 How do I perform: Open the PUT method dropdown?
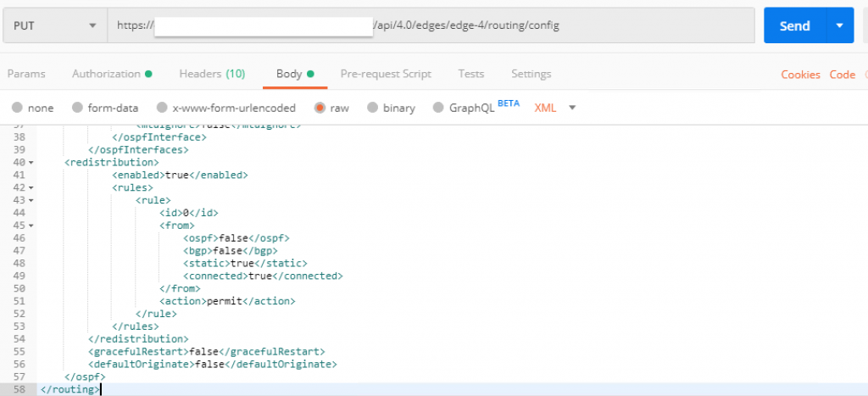point(55,25)
